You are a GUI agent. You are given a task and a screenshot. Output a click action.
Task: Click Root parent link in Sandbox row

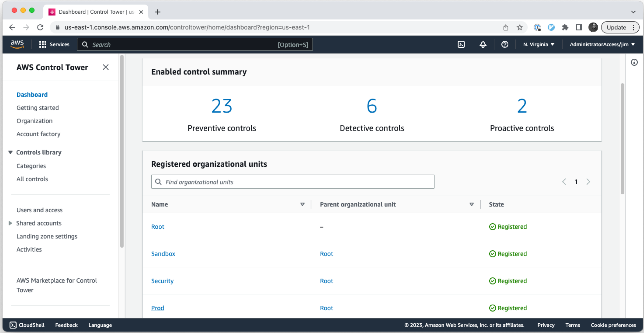coord(326,254)
